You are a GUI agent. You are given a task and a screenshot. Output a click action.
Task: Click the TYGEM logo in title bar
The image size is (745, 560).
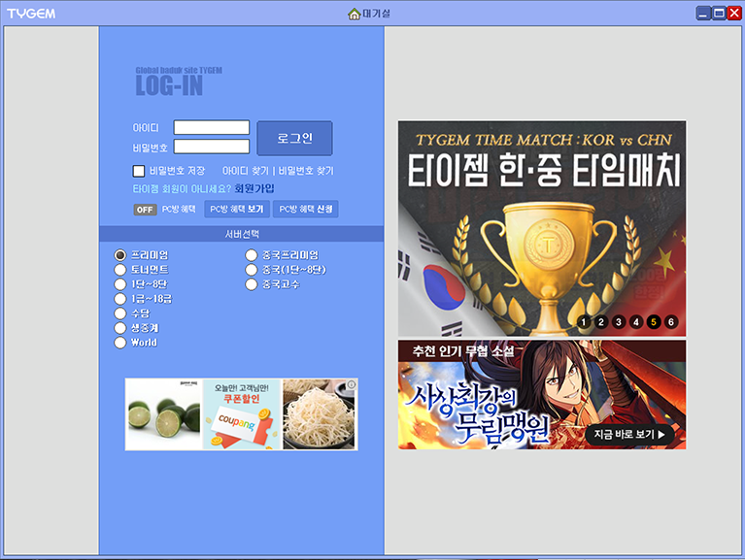click(31, 14)
